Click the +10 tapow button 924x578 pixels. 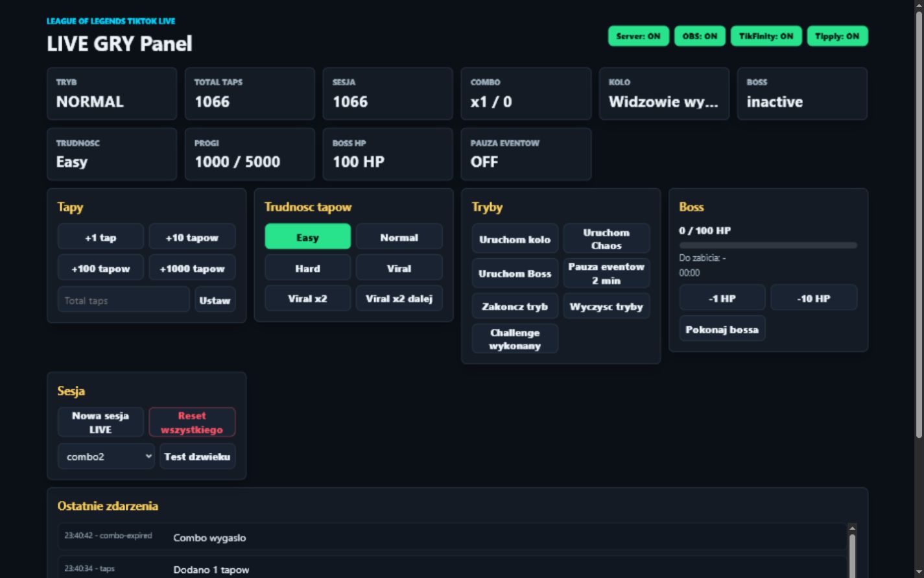[192, 237]
